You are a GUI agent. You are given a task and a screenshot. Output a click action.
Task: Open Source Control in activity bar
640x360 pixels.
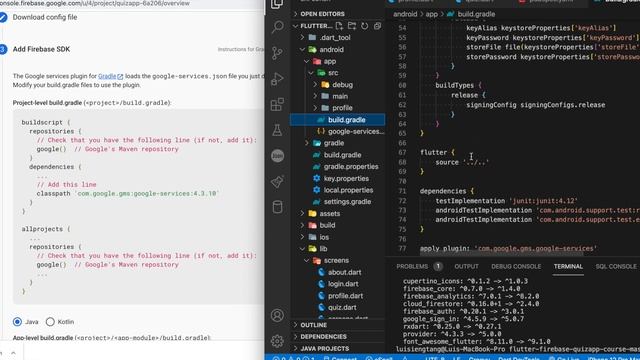(277, 53)
